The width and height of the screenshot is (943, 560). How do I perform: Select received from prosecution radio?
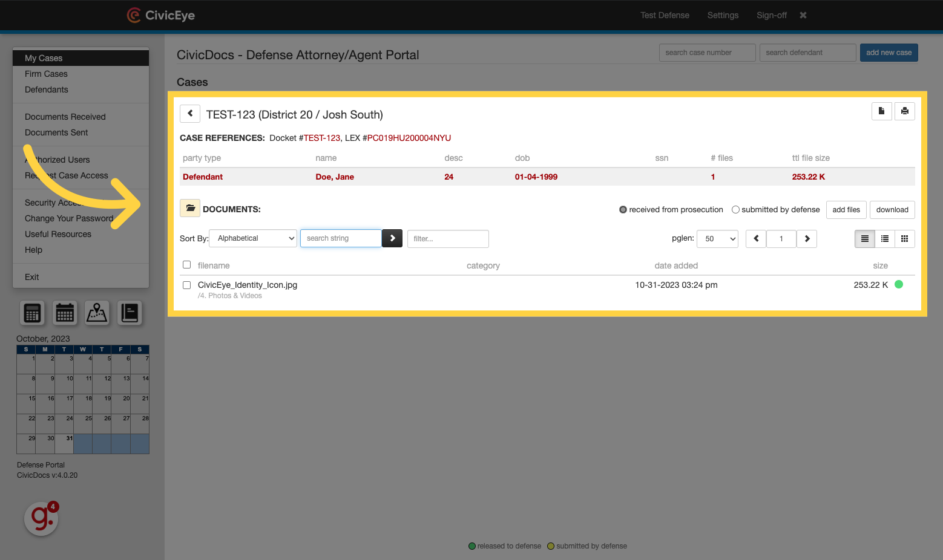pos(623,210)
